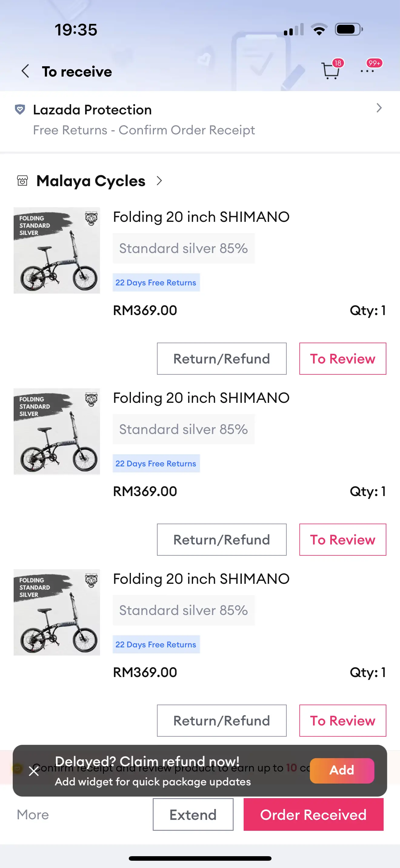The width and height of the screenshot is (400, 868).
Task: Open the More options at bottom
Action: (33, 814)
